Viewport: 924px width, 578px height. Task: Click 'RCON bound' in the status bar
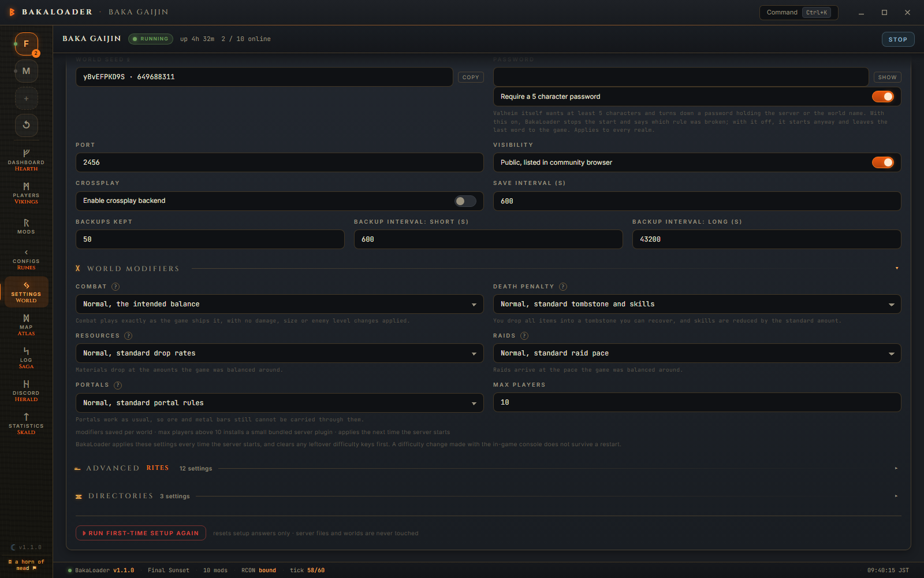click(x=259, y=570)
